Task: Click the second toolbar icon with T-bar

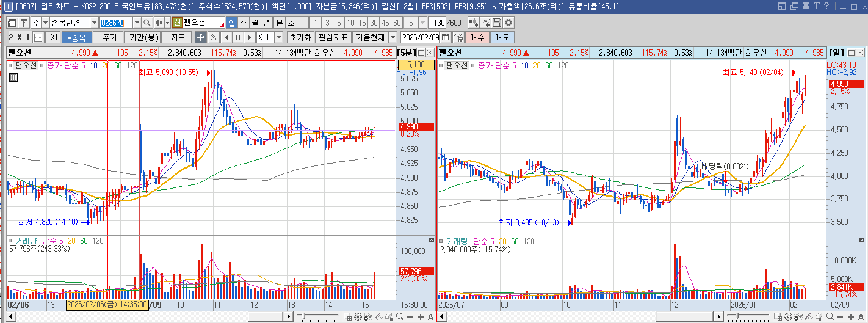Action: point(24,23)
